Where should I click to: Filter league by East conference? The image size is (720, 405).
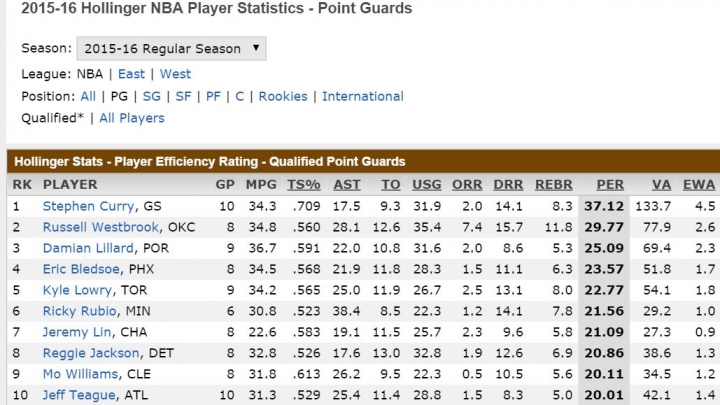pyautogui.click(x=131, y=74)
